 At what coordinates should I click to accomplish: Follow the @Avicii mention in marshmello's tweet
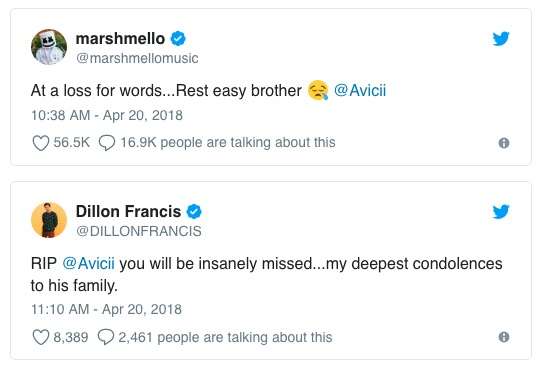pos(360,91)
